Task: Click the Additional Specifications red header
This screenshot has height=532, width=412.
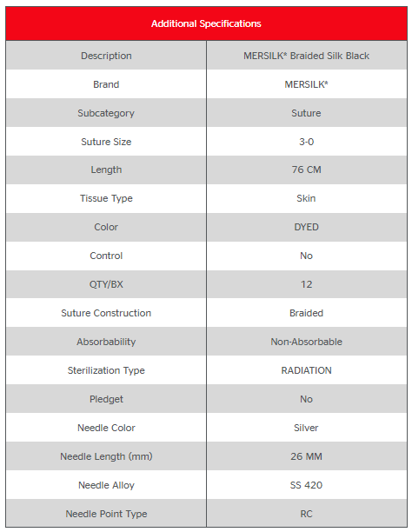Action: (206, 23)
